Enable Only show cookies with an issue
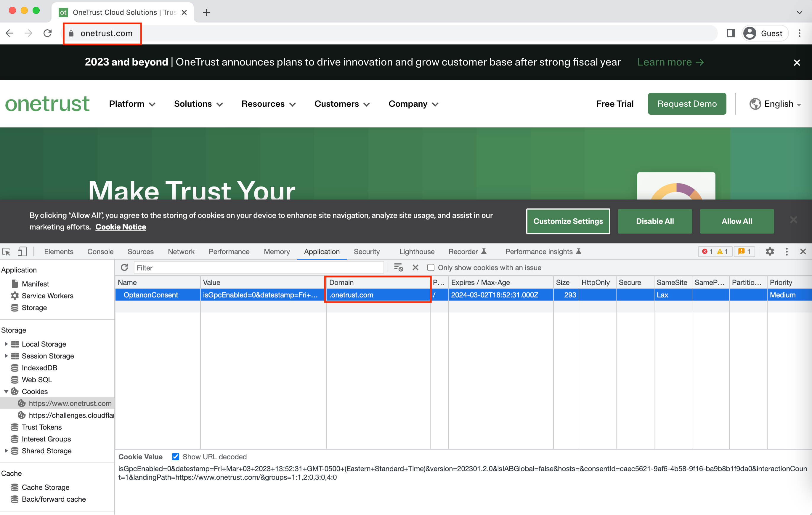The width and height of the screenshot is (812, 515). pyautogui.click(x=431, y=268)
